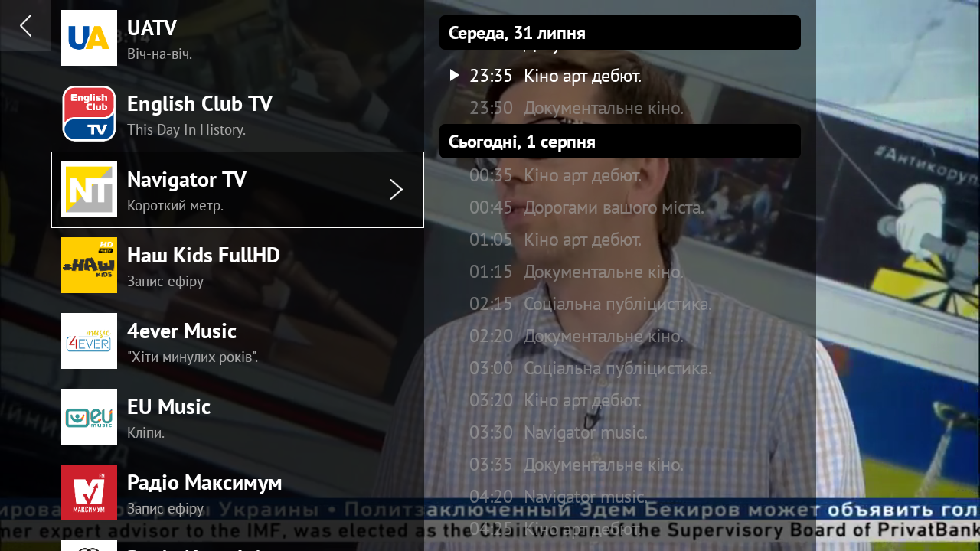Open channel name EU Music
This screenshot has width=980, height=551.
pos(168,406)
